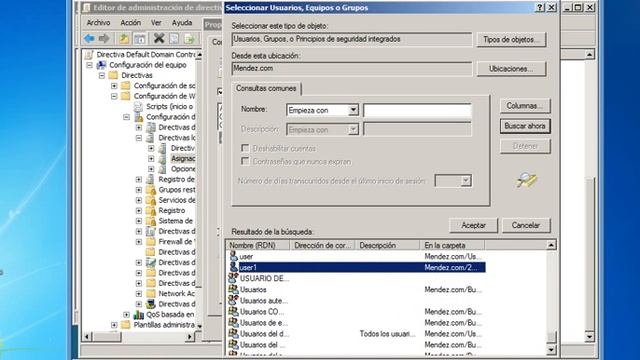Viewport: 640px width, 360px height.
Task: Toggle the show/hide console tree toolbar icon
Action: click(x=140, y=39)
